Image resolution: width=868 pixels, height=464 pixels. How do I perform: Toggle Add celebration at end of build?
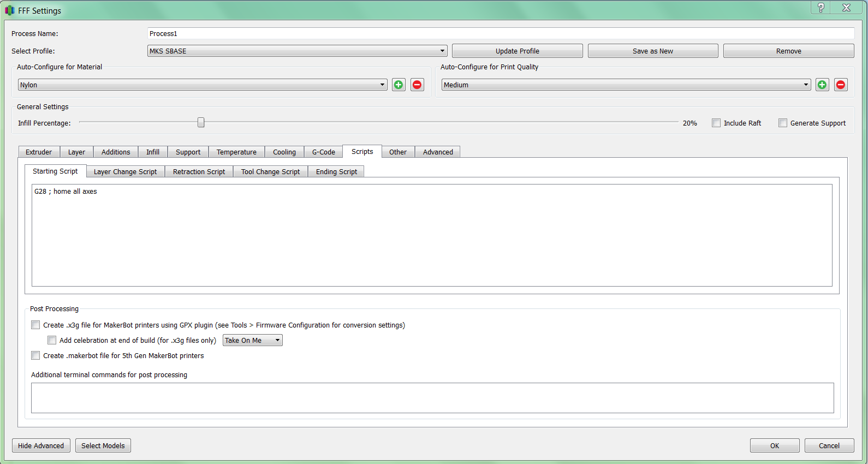(x=52, y=340)
